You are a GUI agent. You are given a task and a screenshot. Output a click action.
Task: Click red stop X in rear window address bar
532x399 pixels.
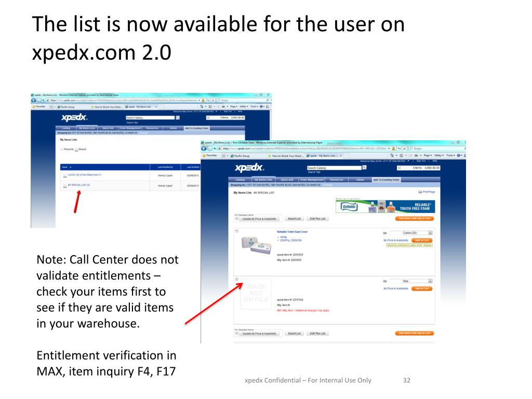click(213, 100)
